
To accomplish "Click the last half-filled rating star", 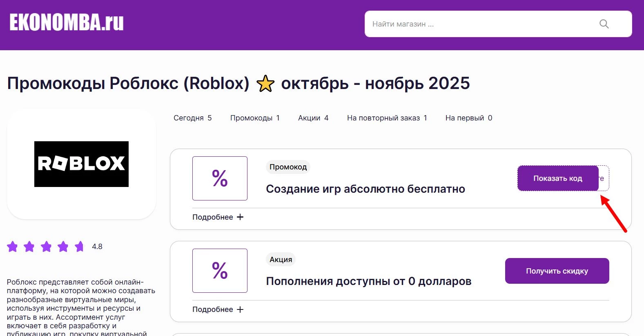I will (x=80, y=246).
